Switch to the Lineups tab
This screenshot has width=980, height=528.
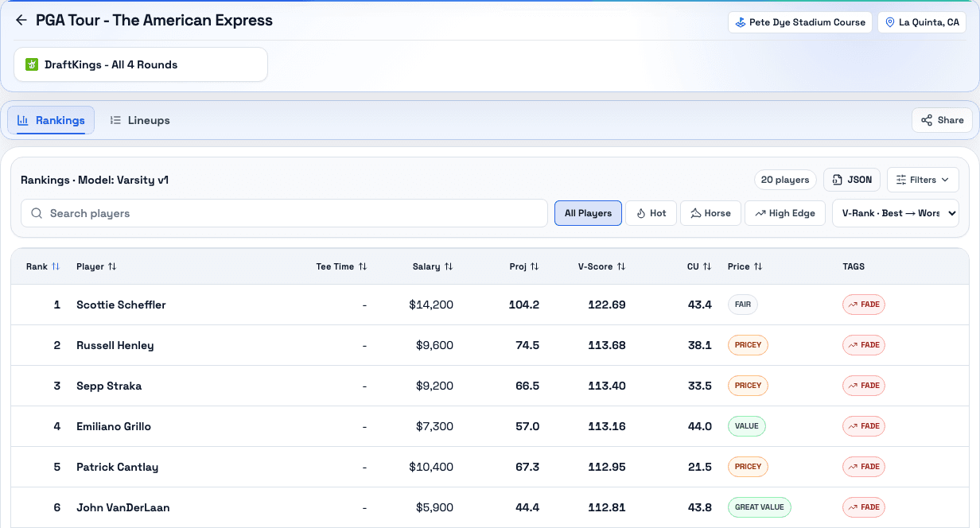coord(140,120)
